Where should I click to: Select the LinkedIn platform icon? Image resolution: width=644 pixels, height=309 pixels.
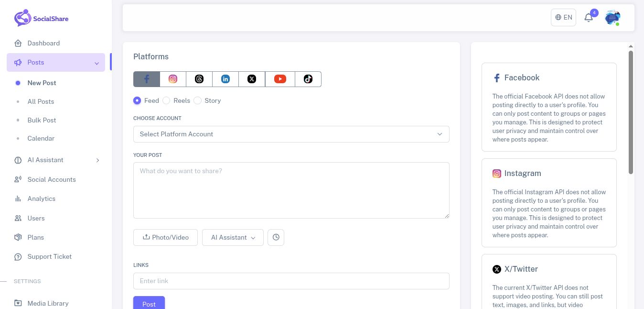225,79
